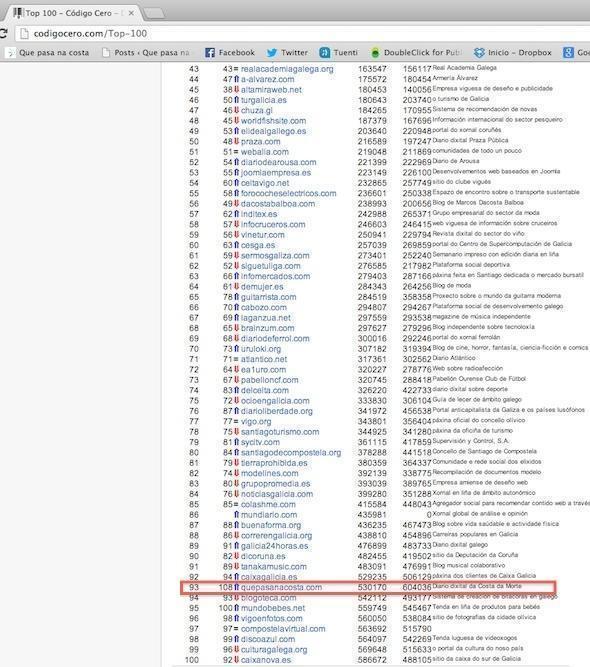Open the atlantico.net link
This screenshot has width=590, height=667.
point(264,359)
